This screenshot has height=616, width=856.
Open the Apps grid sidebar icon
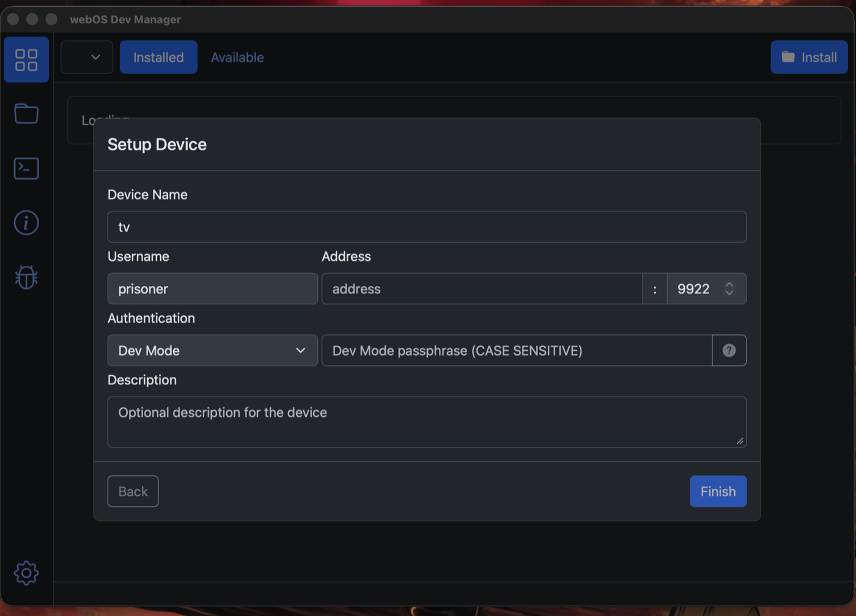pyautogui.click(x=26, y=59)
